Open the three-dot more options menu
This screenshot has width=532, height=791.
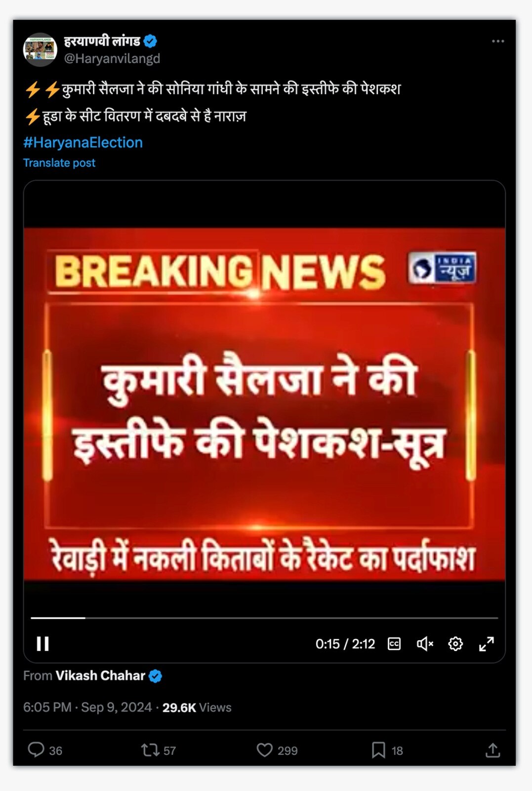pos(498,41)
